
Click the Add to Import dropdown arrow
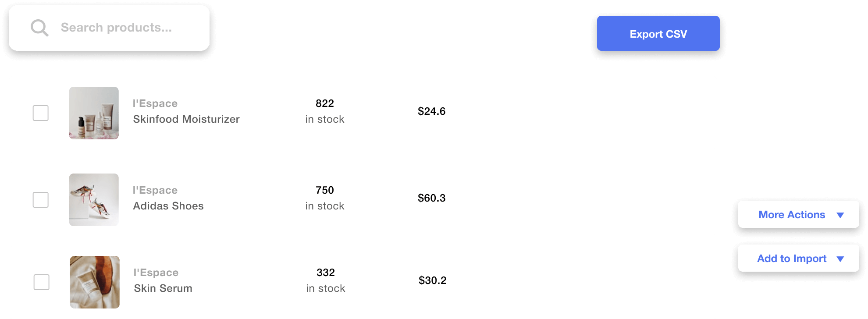pos(840,259)
